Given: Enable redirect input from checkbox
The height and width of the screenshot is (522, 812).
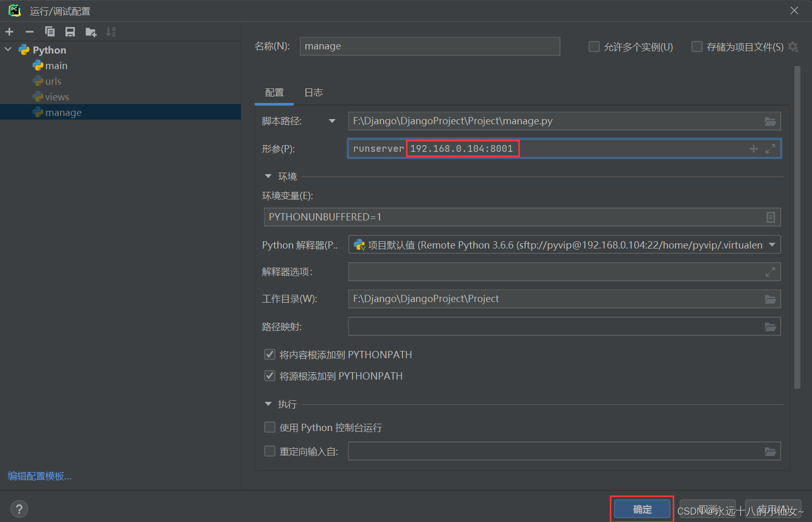Looking at the screenshot, I should [270, 451].
